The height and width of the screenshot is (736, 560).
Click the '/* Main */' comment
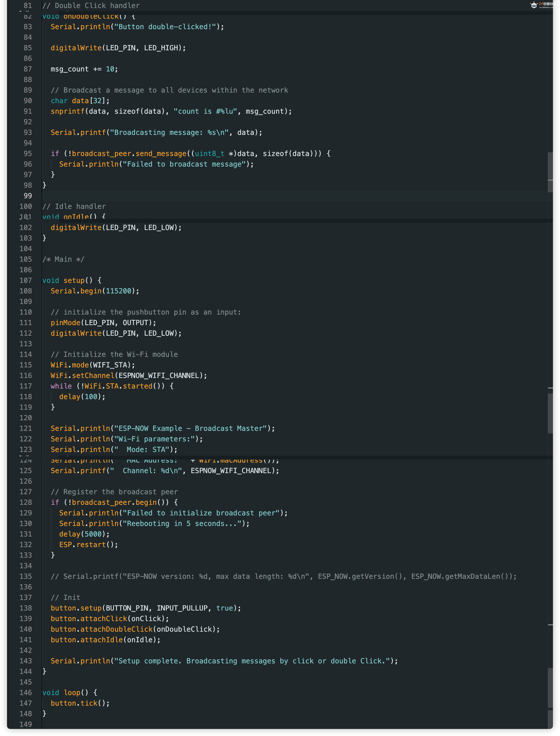coord(63,259)
